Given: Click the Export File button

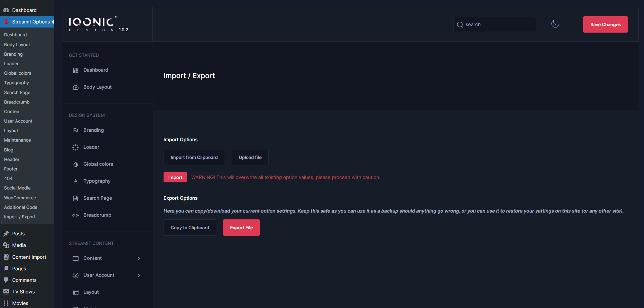Looking at the screenshot, I should [241, 228].
